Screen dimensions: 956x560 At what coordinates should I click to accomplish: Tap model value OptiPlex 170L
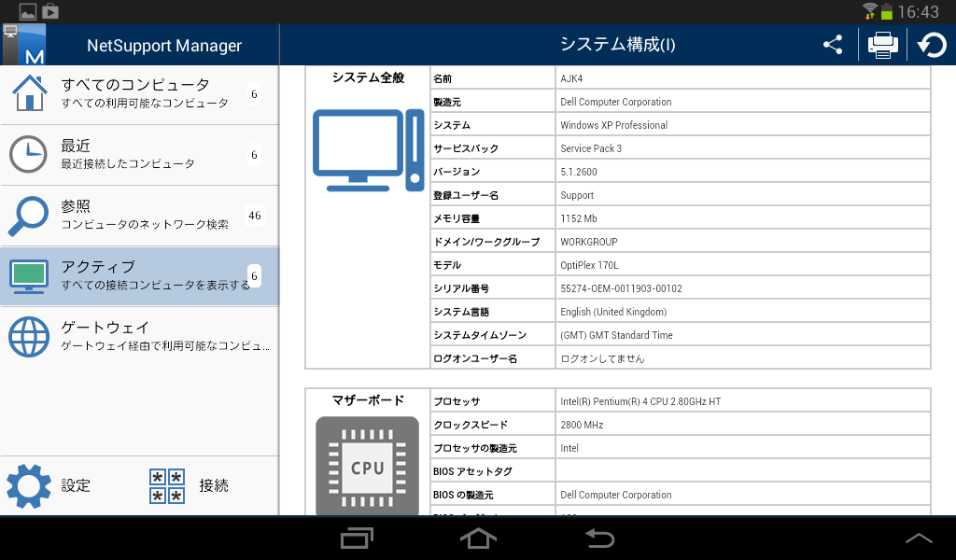tap(590, 265)
